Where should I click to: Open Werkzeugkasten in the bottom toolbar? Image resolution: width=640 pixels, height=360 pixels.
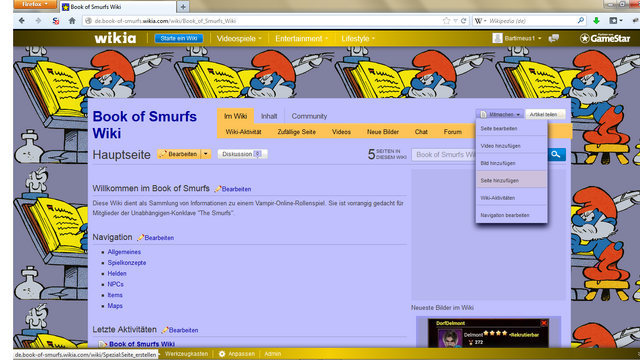click(x=187, y=354)
